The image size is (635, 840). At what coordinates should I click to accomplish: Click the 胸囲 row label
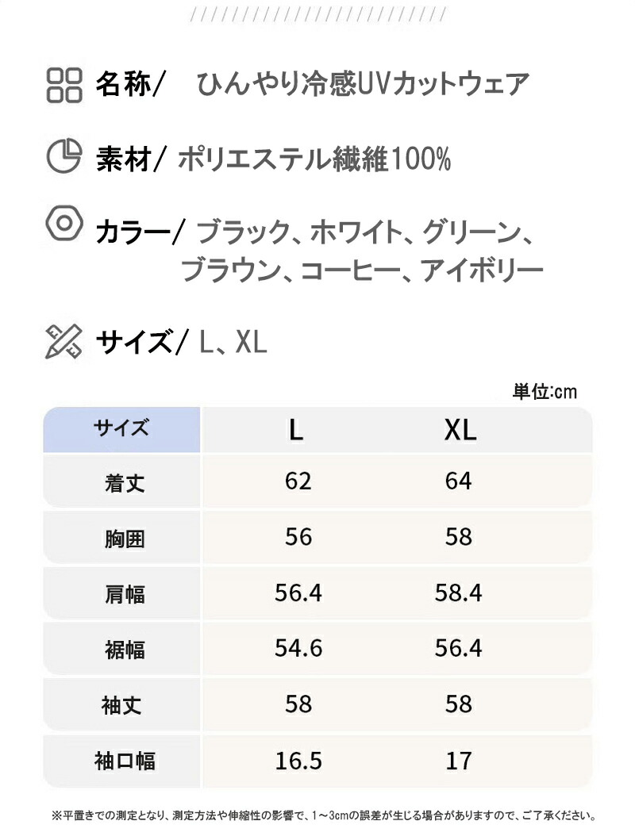pyautogui.click(x=123, y=539)
